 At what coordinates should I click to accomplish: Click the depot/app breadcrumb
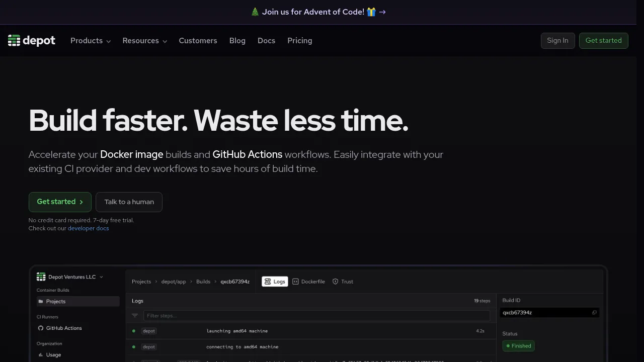pyautogui.click(x=174, y=282)
